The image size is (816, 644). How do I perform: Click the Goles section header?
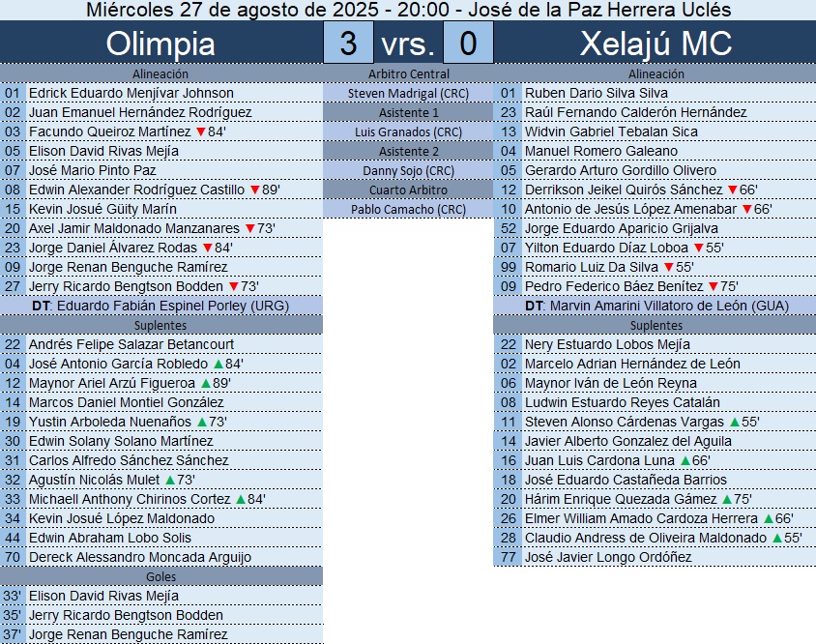tap(160, 576)
